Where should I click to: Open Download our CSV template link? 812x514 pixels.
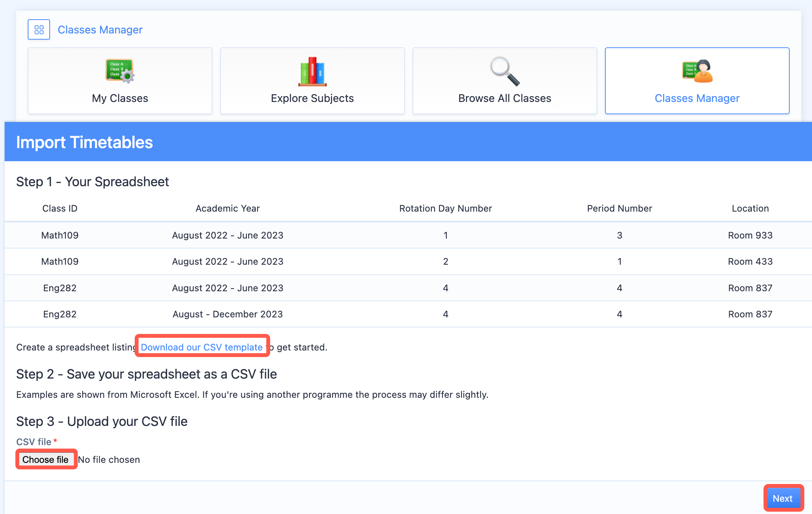click(x=202, y=347)
